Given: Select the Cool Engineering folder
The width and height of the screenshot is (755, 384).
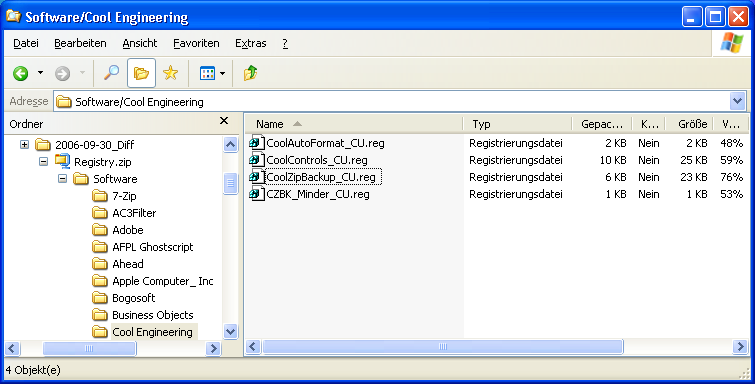Looking at the screenshot, I should click(152, 332).
